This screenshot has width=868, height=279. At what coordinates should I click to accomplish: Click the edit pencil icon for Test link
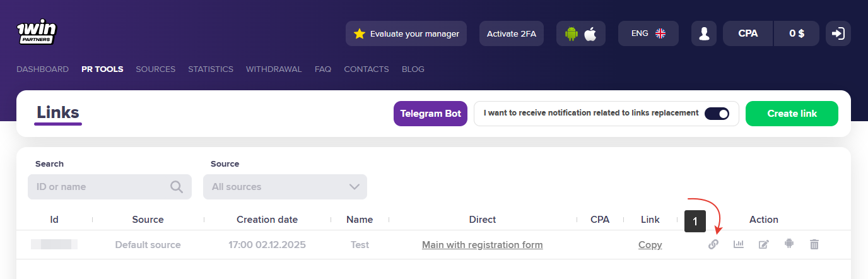click(763, 244)
